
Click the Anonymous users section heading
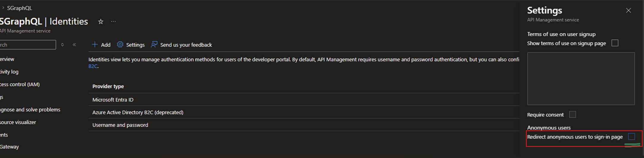pos(549,128)
